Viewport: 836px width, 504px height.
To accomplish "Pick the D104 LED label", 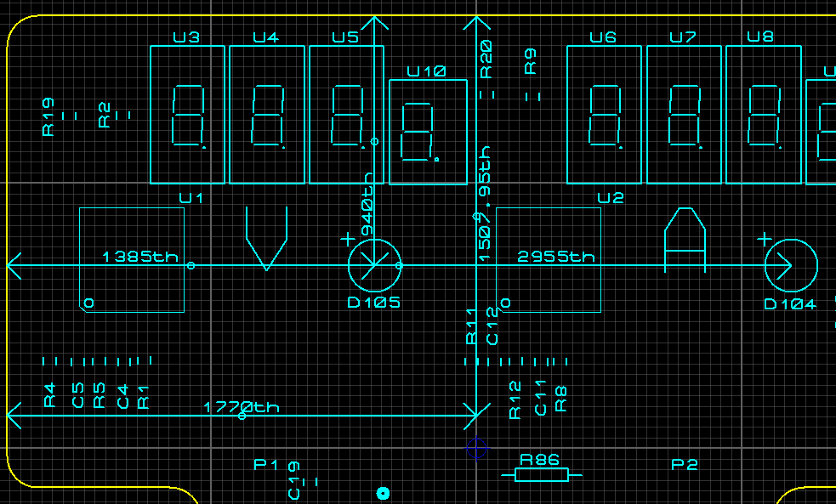I will point(790,304).
